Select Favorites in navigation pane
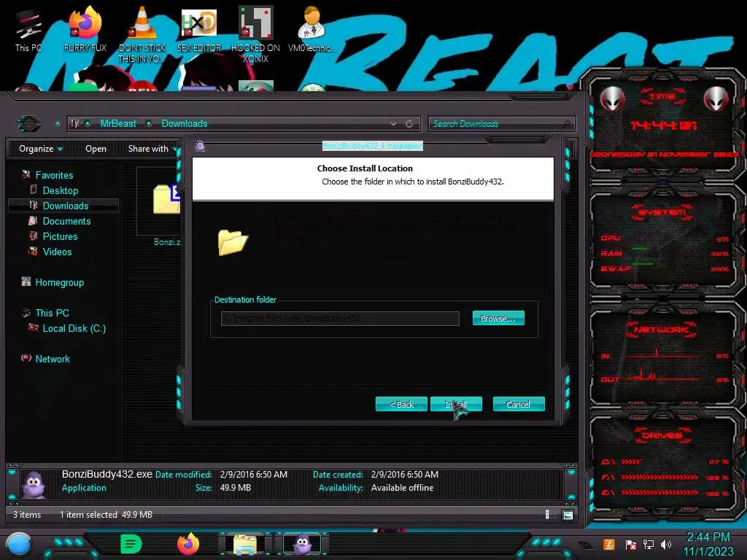The image size is (747, 560). pos(54,175)
